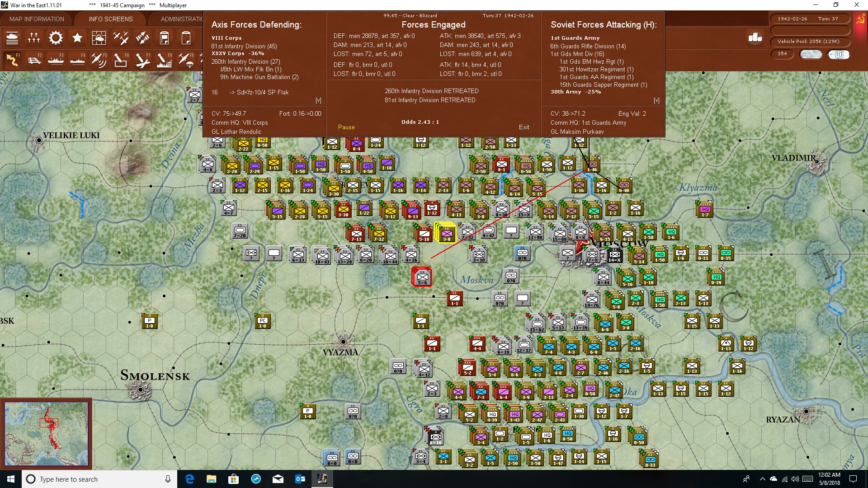This screenshot has width=868, height=488.
Task: Click the 1st Guards Army header
Action: [575, 38]
